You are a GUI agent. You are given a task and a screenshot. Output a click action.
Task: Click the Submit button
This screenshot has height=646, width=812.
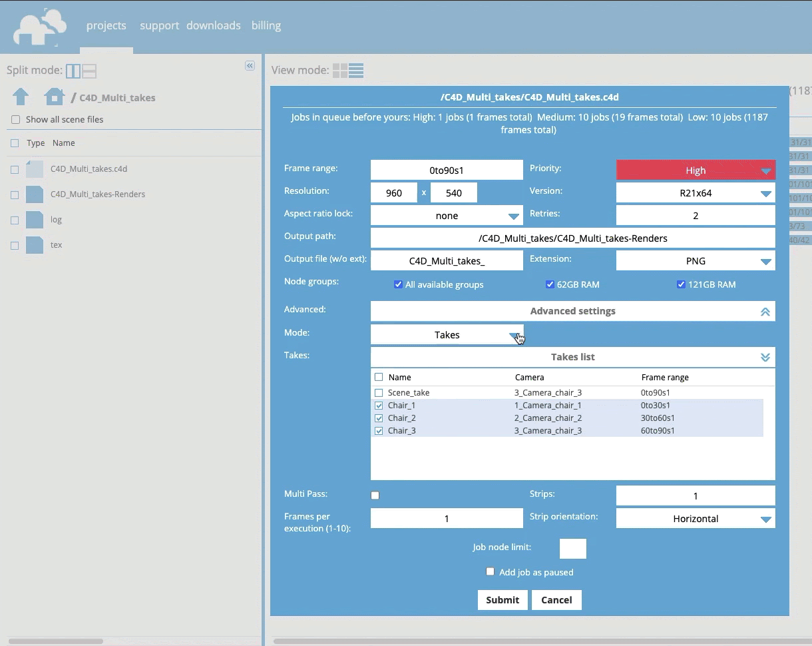pyautogui.click(x=503, y=599)
